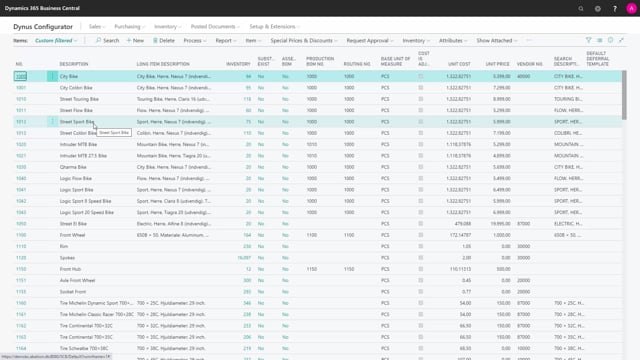This screenshot has width=640, height=360.
Task: Tick Cost is Adjusted for City Colibri Bike
Action: click(x=421, y=88)
